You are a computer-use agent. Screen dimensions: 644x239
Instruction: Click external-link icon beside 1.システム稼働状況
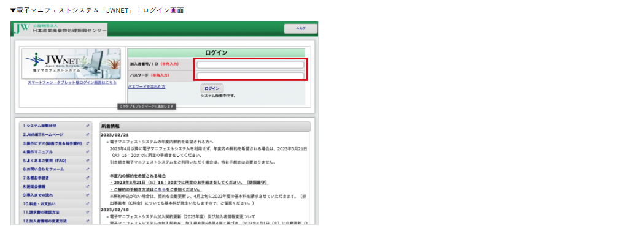(87, 126)
